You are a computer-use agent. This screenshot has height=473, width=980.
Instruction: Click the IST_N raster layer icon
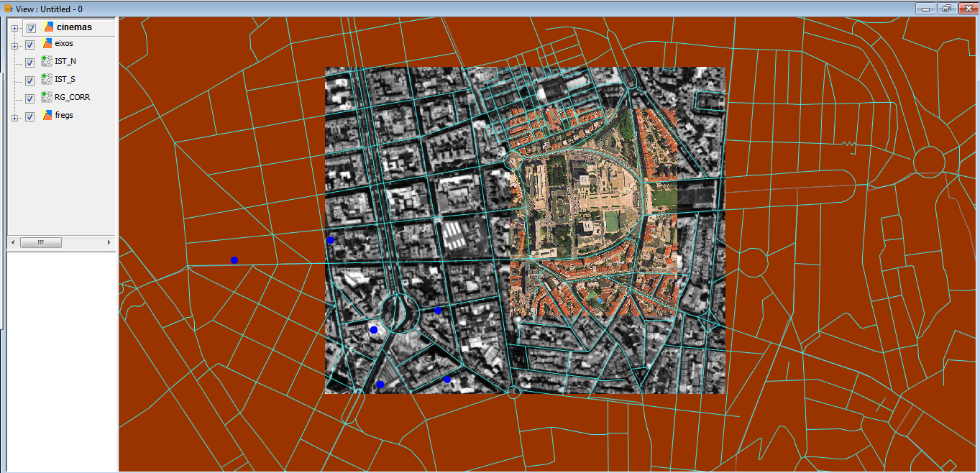47,62
